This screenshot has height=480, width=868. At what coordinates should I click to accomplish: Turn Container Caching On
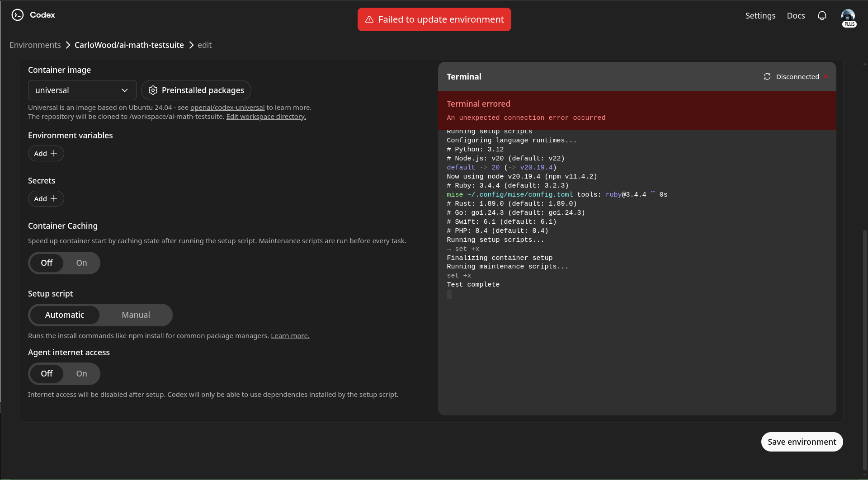tap(81, 263)
